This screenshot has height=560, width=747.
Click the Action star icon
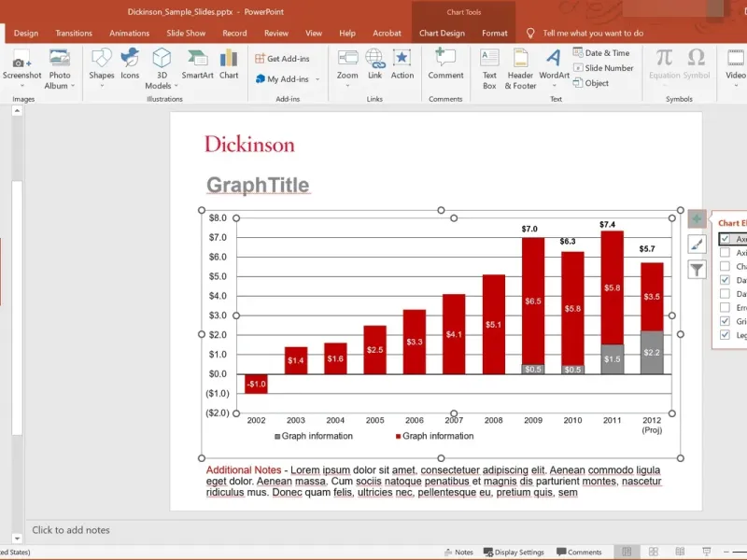click(402, 59)
